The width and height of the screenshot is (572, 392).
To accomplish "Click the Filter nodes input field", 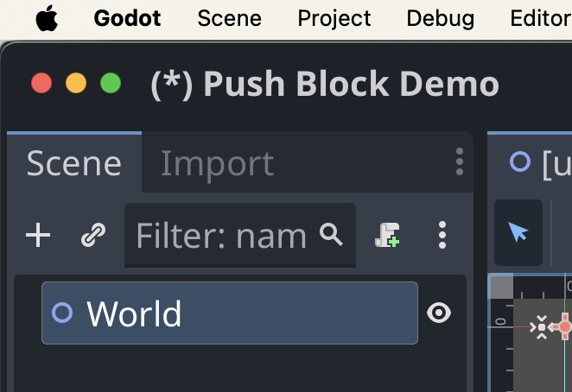I will 240,235.
